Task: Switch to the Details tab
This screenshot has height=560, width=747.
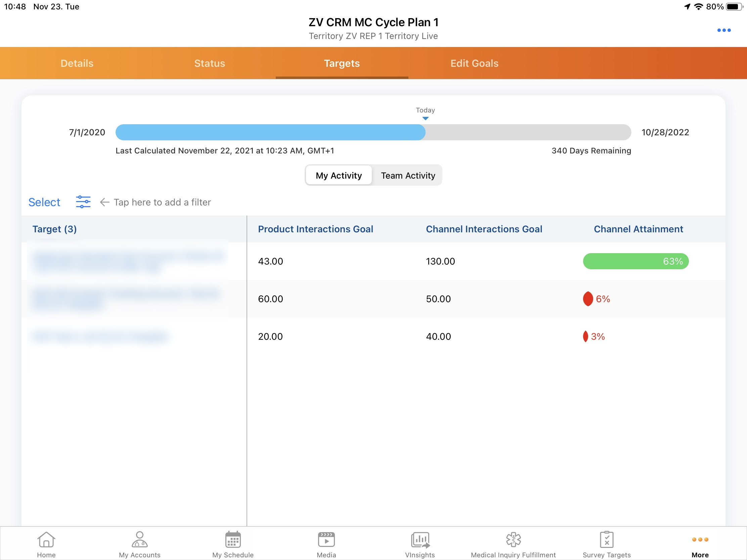Action: (x=77, y=63)
